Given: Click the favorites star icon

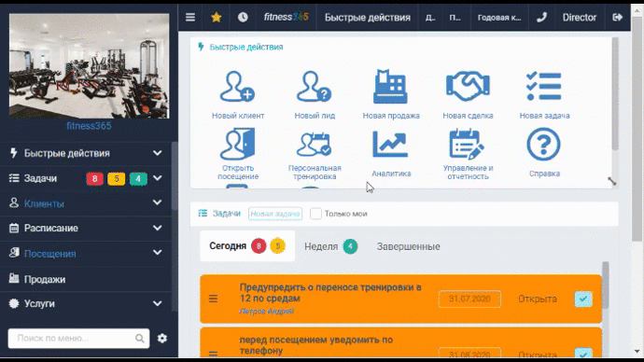Looking at the screenshot, I should [216, 17].
